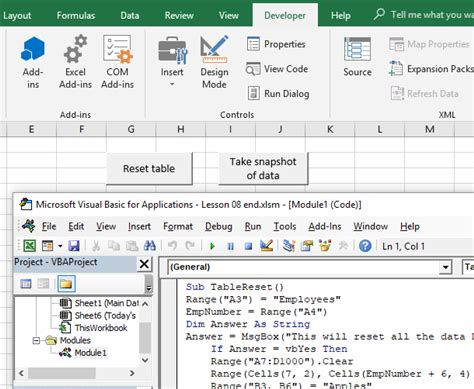Image resolution: width=474 pixels, height=389 pixels.
Task: Switch to the Review ribbon tab
Action: coord(179,15)
